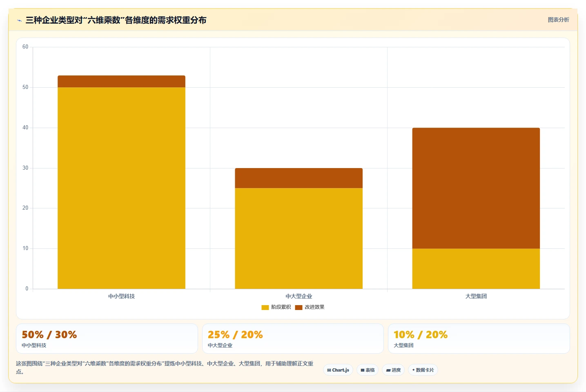The height and width of the screenshot is (392, 586).
Task: Click the 50% / 30% data card
Action: coord(107,339)
